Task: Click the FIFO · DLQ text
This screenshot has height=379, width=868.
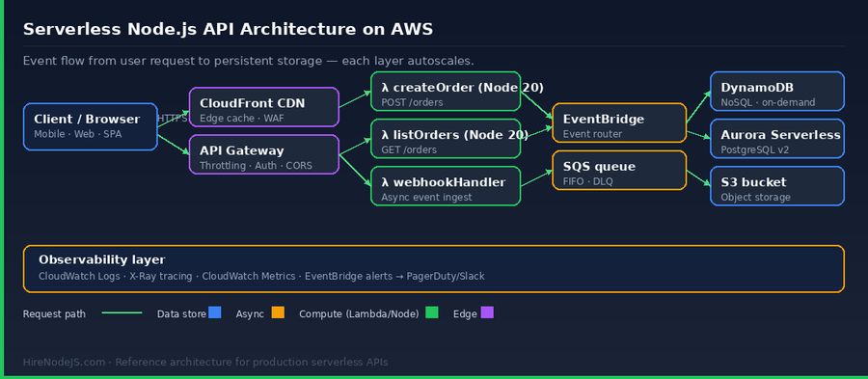Action: [588, 181]
